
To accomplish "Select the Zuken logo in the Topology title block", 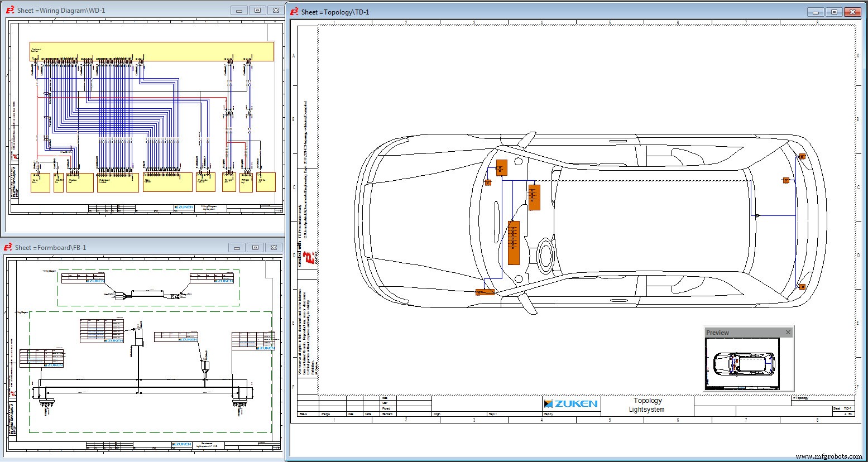I will click(570, 403).
